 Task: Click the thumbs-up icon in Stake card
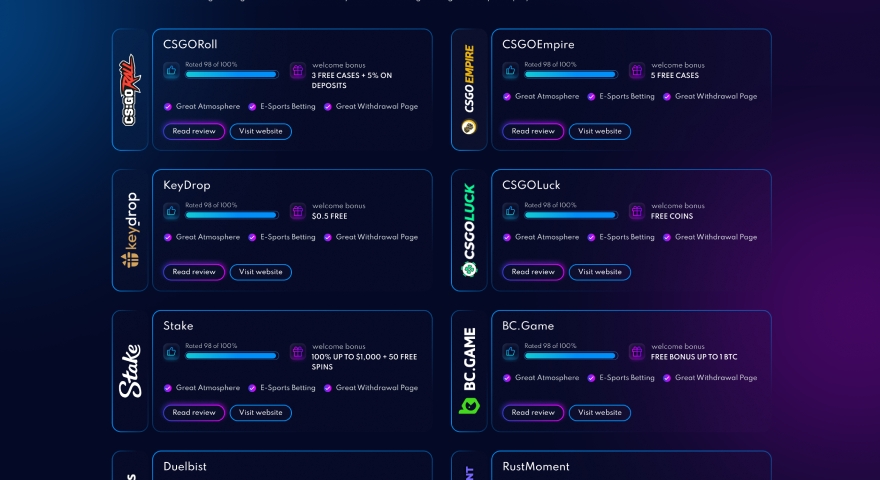click(x=171, y=352)
